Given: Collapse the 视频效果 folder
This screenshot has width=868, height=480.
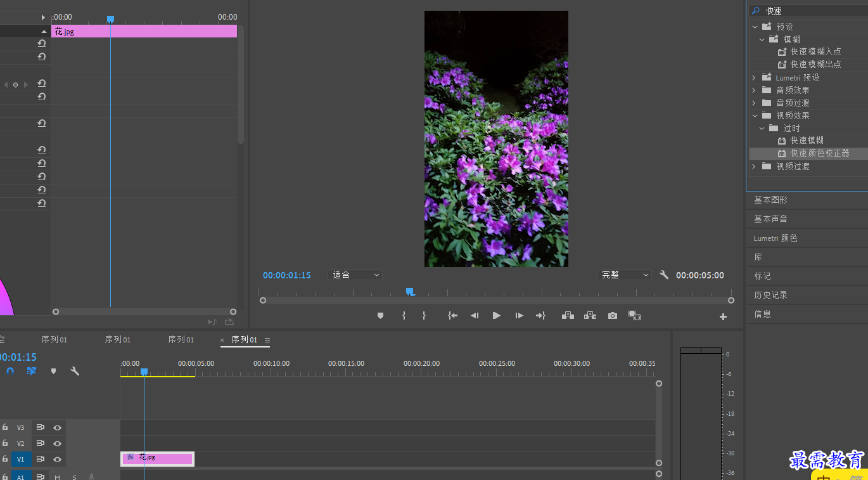Looking at the screenshot, I should pos(754,115).
